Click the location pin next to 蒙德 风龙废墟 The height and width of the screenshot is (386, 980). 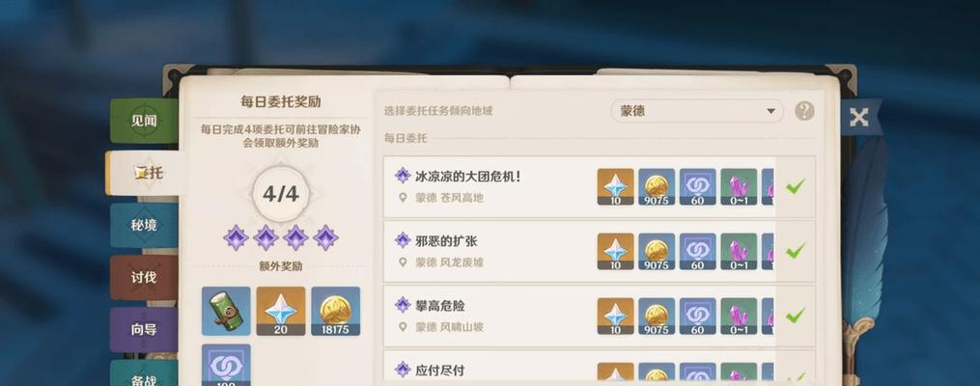coord(404,262)
